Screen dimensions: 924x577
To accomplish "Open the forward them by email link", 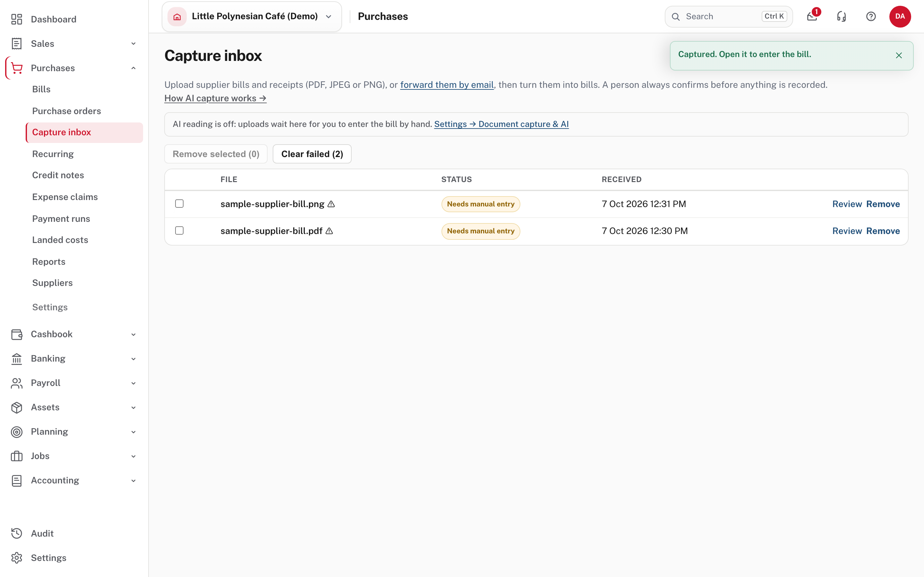I will (447, 85).
